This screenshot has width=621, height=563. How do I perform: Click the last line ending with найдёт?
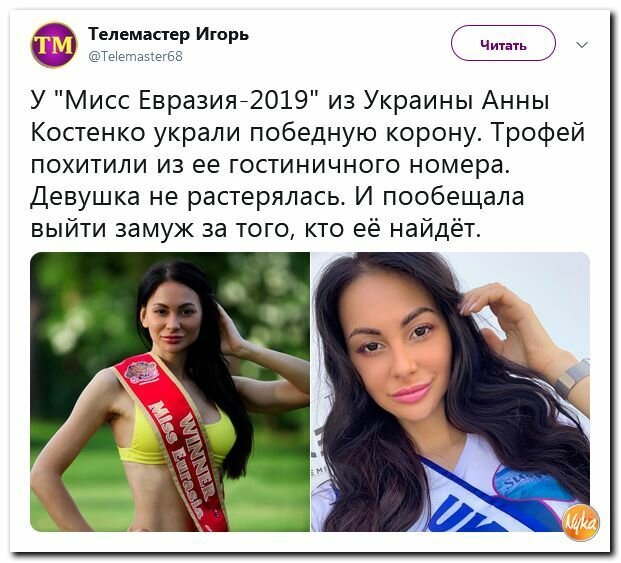coord(256,228)
